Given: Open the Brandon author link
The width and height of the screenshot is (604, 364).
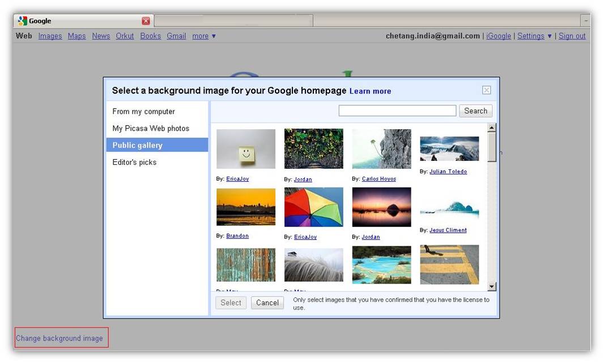Looking at the screenshot, I should pyautogui.click(x=237, y=236).
